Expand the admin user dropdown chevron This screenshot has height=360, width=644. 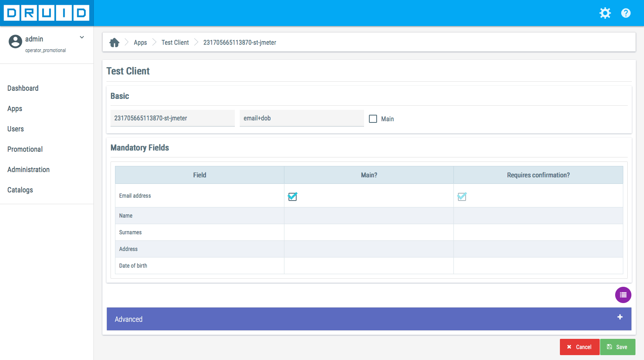tap(82, 37)
